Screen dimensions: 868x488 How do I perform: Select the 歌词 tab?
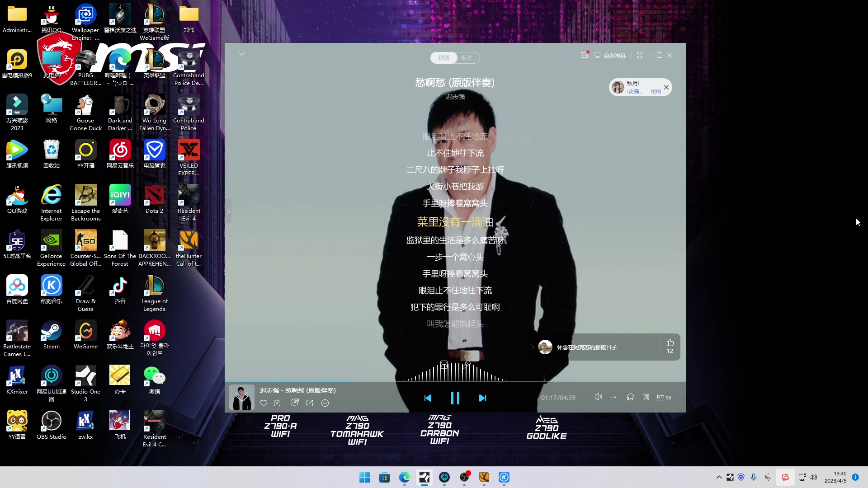click(443, 58)
